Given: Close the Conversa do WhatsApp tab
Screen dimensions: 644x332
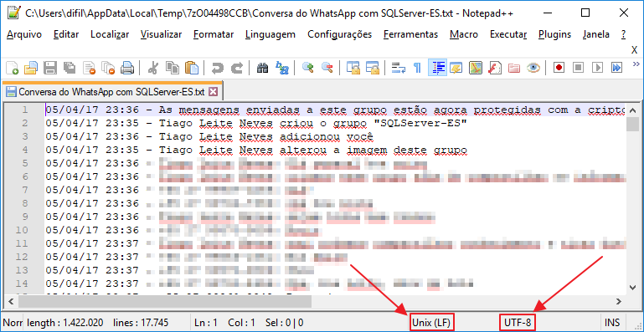Looking at the screenshot, I should point(213,91).
